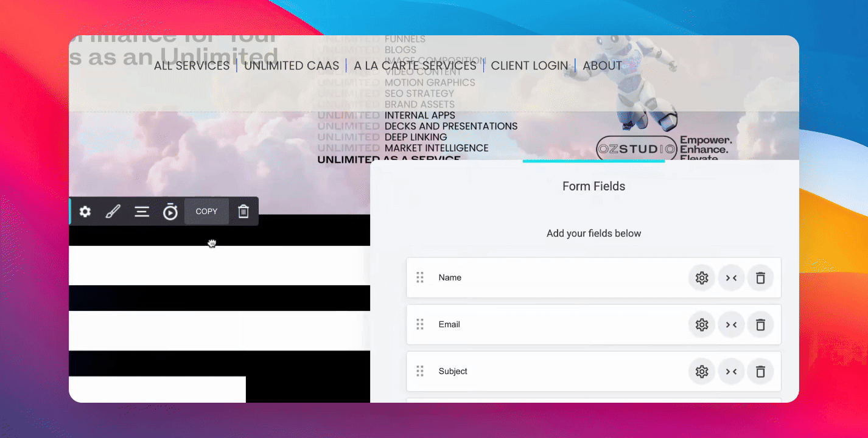The width and height of the screenshot is (868, 438).
Task: Open A LA CARTE SERVICES navigation item
Action: click(x=415, y=66)
